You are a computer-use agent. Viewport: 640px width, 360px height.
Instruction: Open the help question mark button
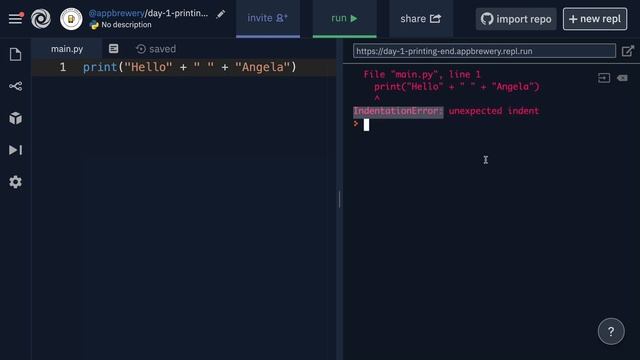[x=611, y=331]
